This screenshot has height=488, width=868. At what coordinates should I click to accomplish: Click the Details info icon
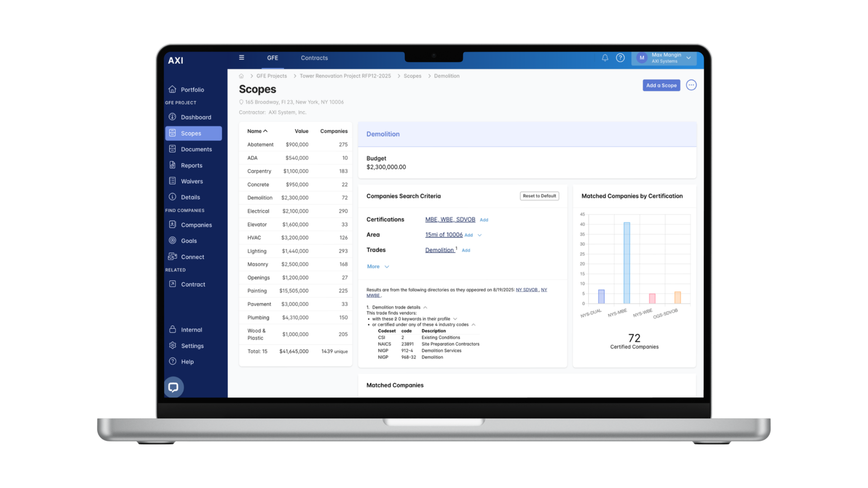coord(173,197)
